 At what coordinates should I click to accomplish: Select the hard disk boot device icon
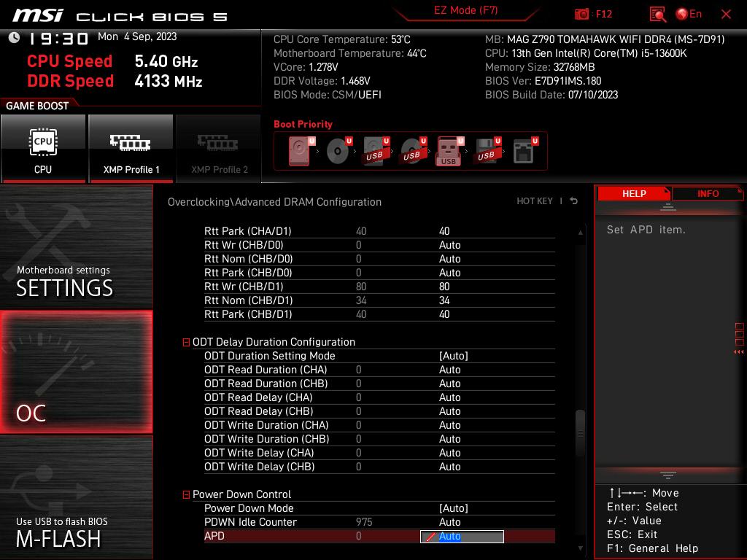[x=301, y=151]
